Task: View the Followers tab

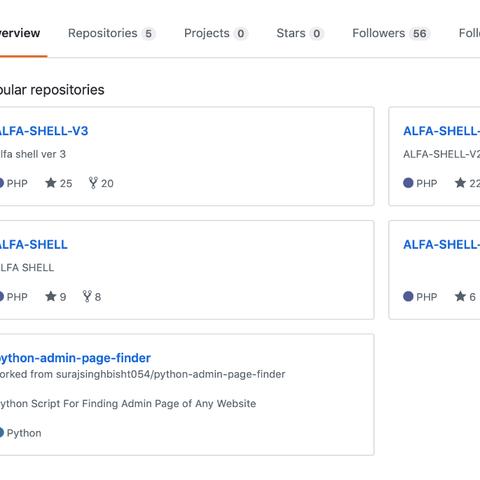Action: coord(391,33)
